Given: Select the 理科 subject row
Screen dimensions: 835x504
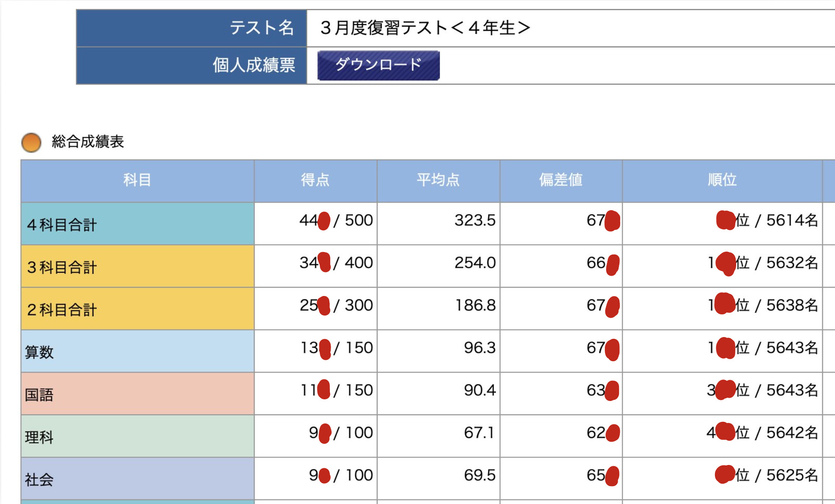Looking at the screenshot, I should tap(39, 437).
